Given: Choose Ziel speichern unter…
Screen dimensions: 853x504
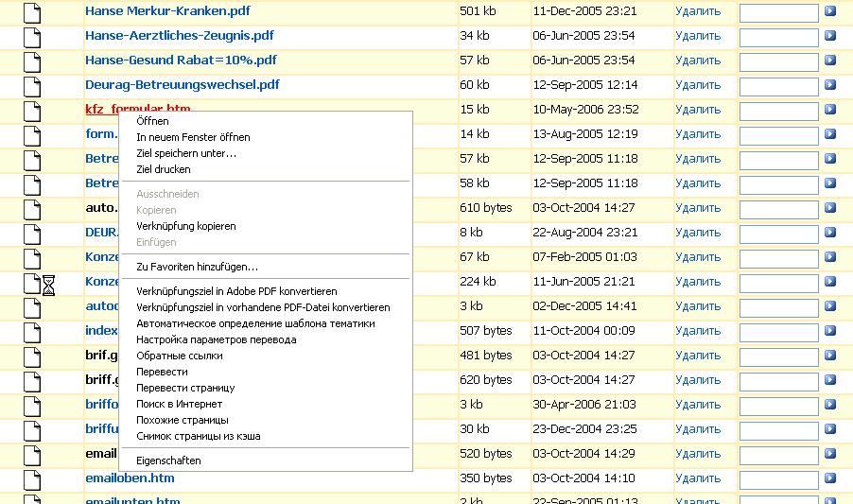Looking at the screenshot, I should (x=186, y=153).
